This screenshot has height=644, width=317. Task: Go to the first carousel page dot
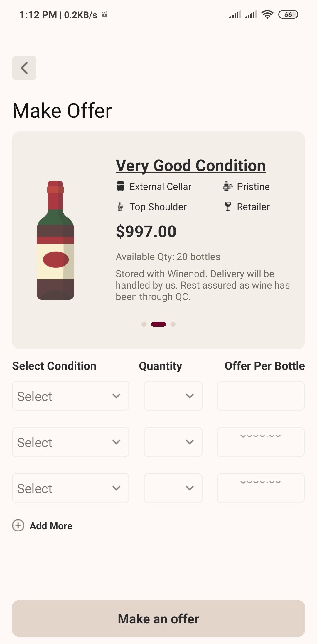pyautogui.click(x=144, y=324)
